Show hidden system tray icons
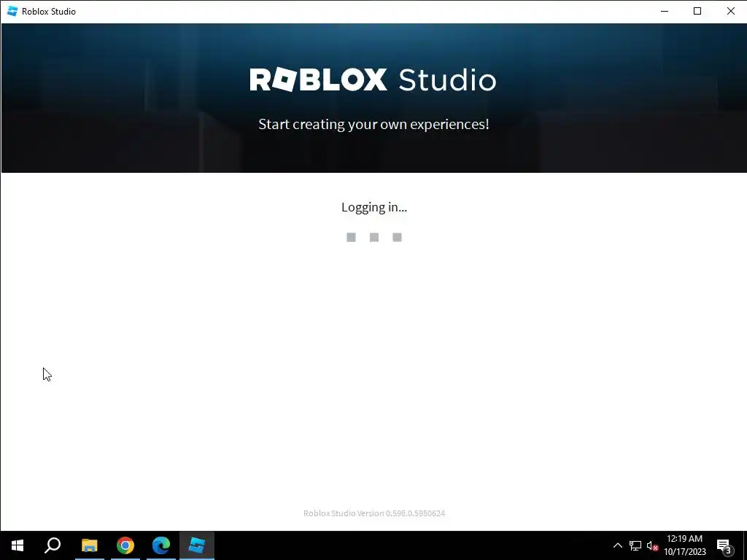This screenshot has height=560, width=747. pos(617,545)
